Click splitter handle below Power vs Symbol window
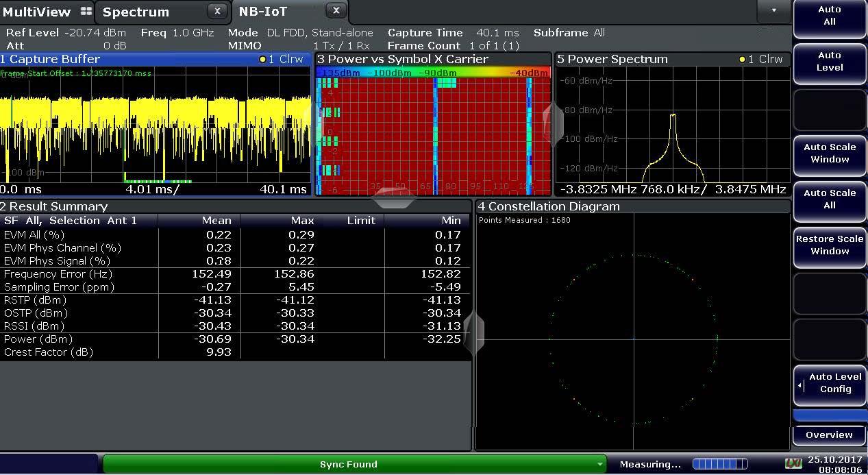This screenshot has height=475, width=868. pos(394,198)
